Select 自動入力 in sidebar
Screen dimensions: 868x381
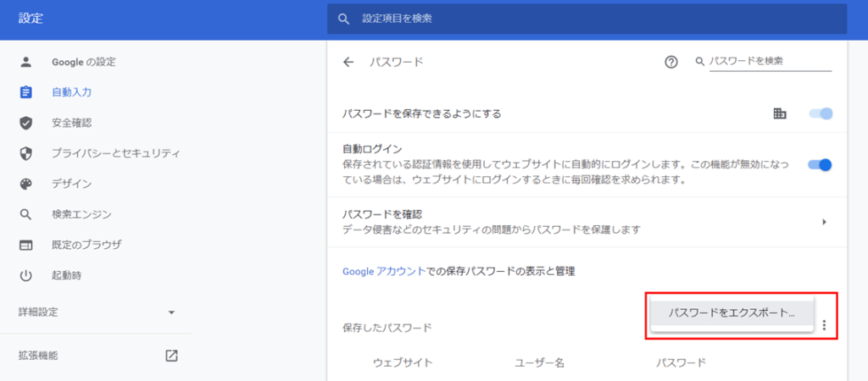click(72, 92)
